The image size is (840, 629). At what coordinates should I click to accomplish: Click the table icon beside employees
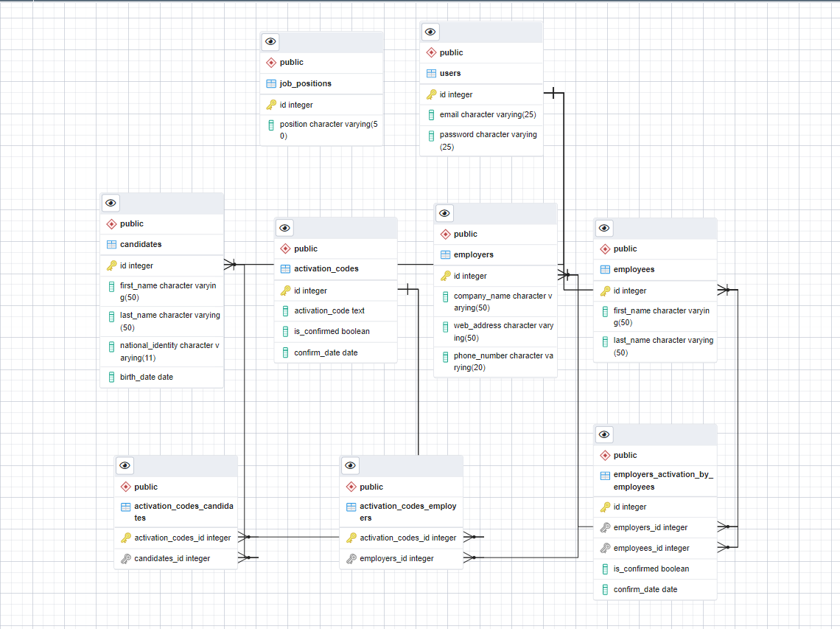click(x=606, y=270)
